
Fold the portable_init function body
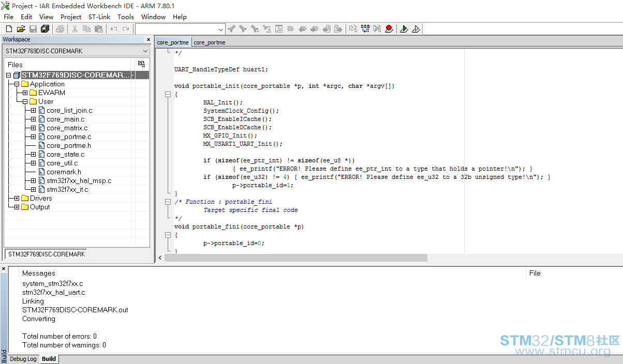168,95
